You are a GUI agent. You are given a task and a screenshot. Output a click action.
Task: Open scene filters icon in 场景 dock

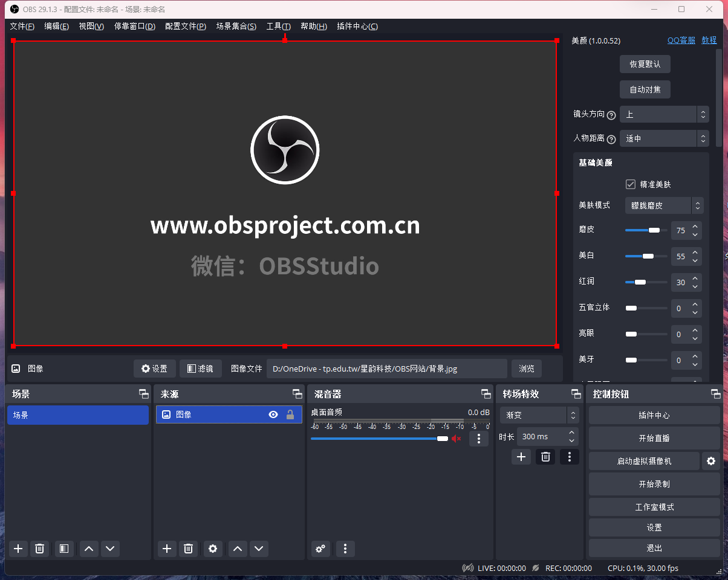tap(63, 549)
